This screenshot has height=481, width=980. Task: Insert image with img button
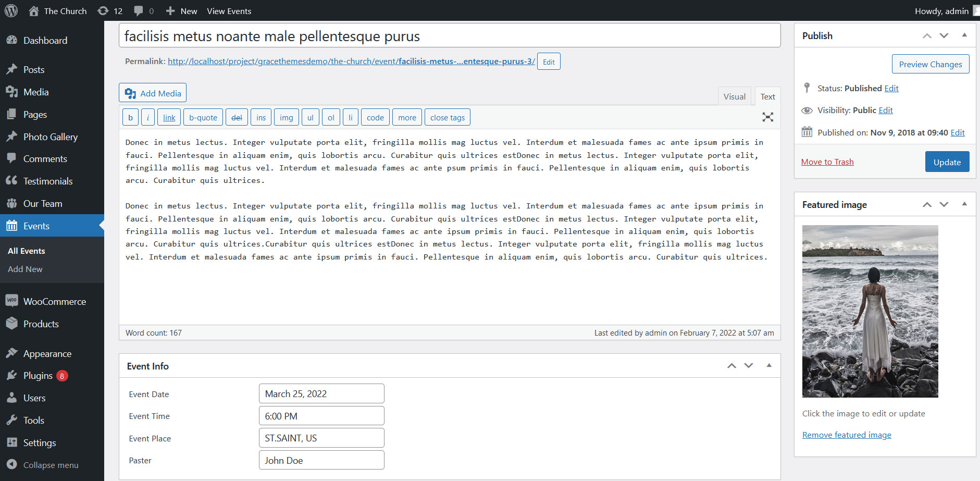coord(287,117)
